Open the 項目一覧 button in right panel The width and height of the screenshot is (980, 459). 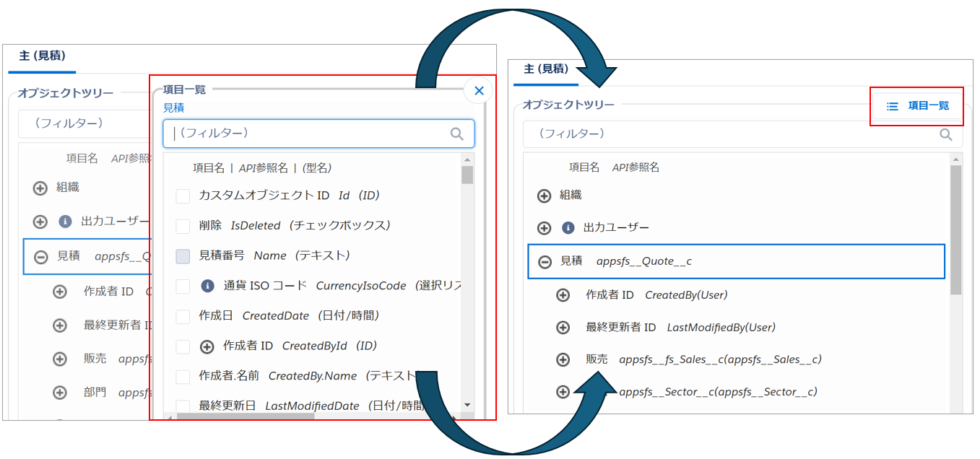coord(916,106)
